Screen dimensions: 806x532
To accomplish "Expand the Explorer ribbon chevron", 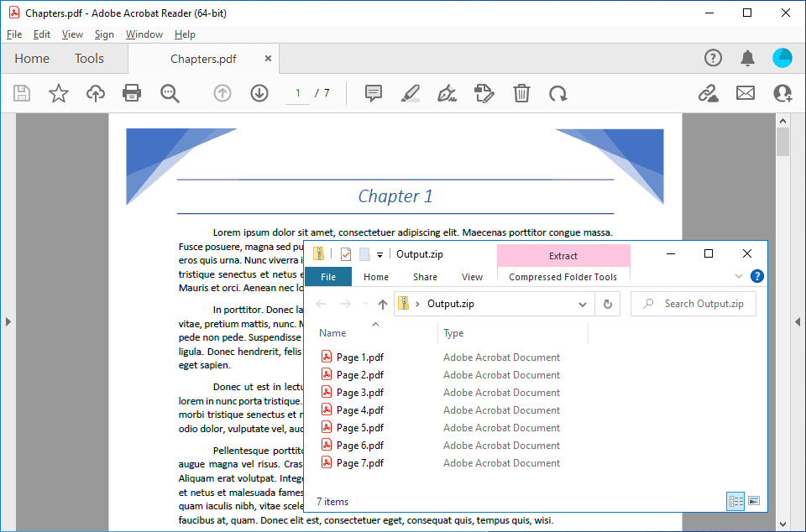I will point(739,276).
